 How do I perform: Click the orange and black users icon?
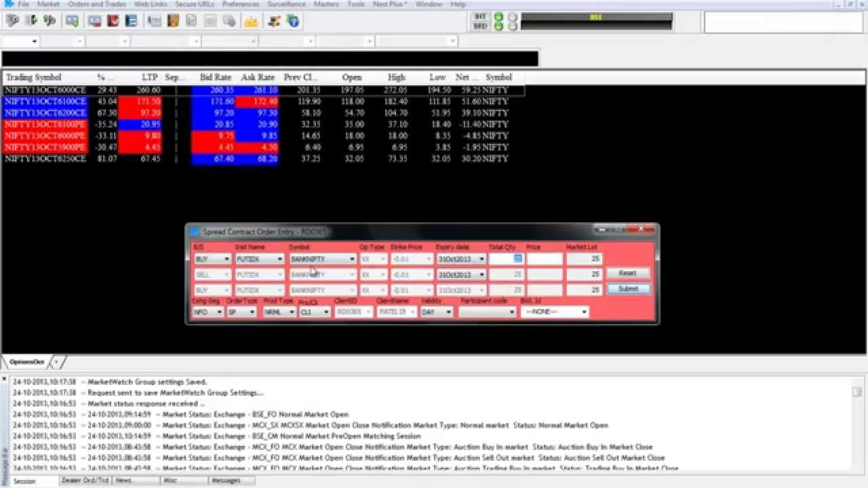[x=274, y=21]
